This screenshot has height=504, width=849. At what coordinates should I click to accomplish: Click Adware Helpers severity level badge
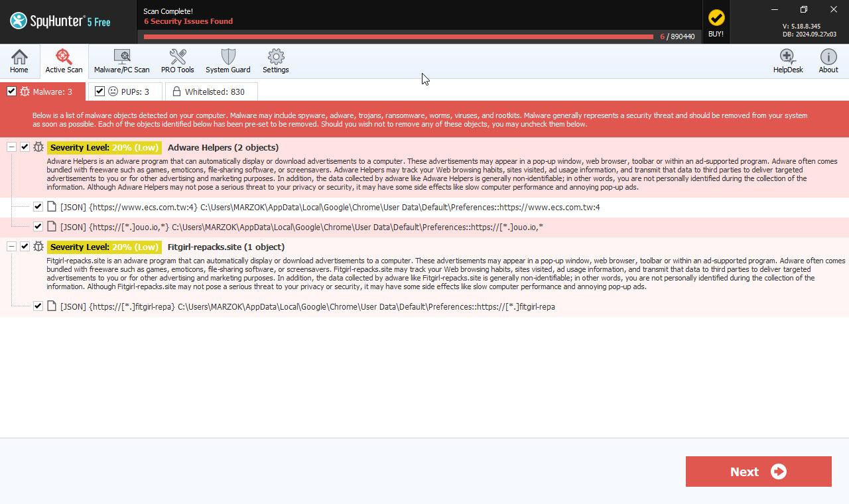104,147
